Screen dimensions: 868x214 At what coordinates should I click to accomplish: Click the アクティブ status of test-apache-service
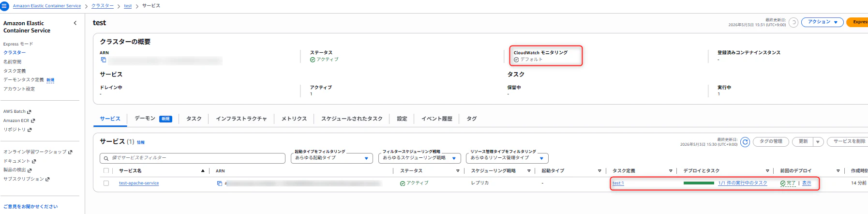tap(414, 183)
